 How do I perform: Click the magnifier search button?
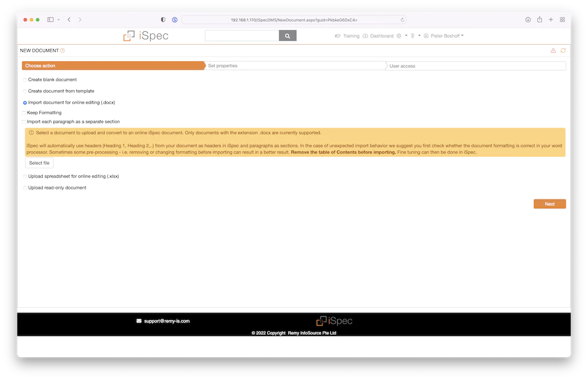(x=288, y=36)
